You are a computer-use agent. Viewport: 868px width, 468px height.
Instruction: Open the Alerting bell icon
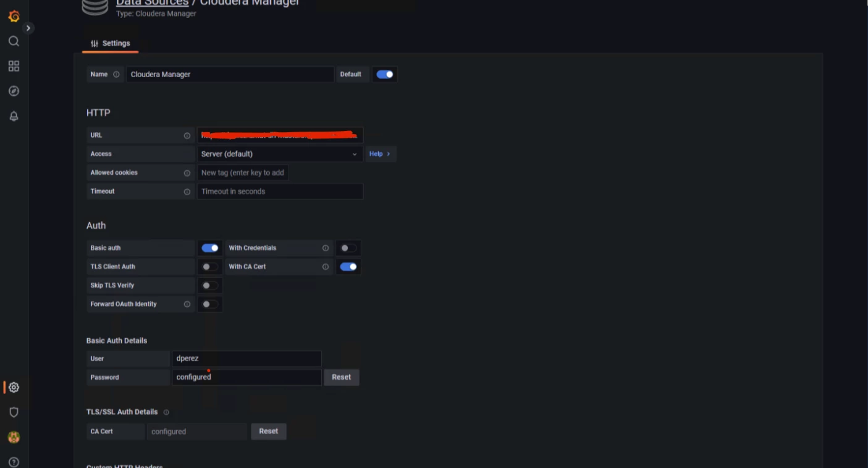14,116
